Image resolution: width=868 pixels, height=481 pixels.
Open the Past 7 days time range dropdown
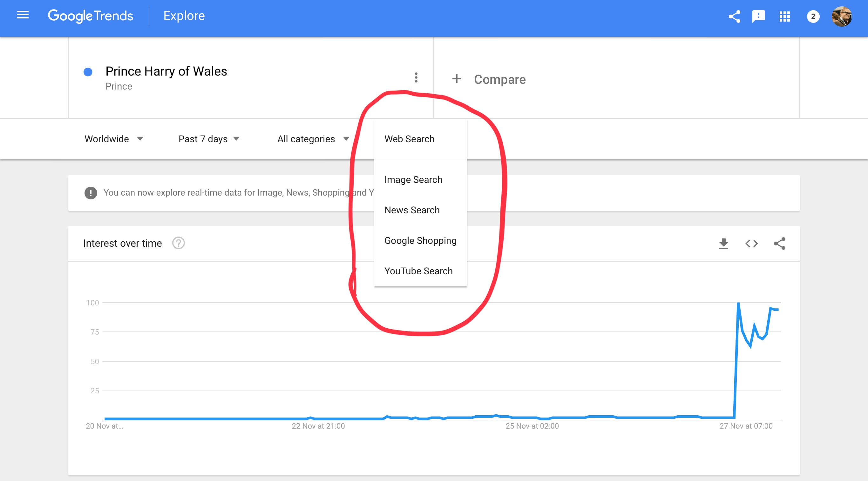[x=209, y=139]
